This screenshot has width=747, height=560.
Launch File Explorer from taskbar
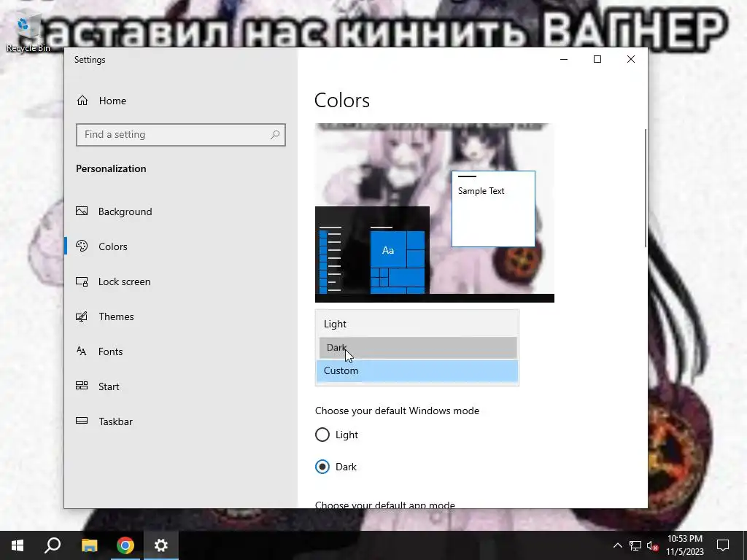coord(89,545)
